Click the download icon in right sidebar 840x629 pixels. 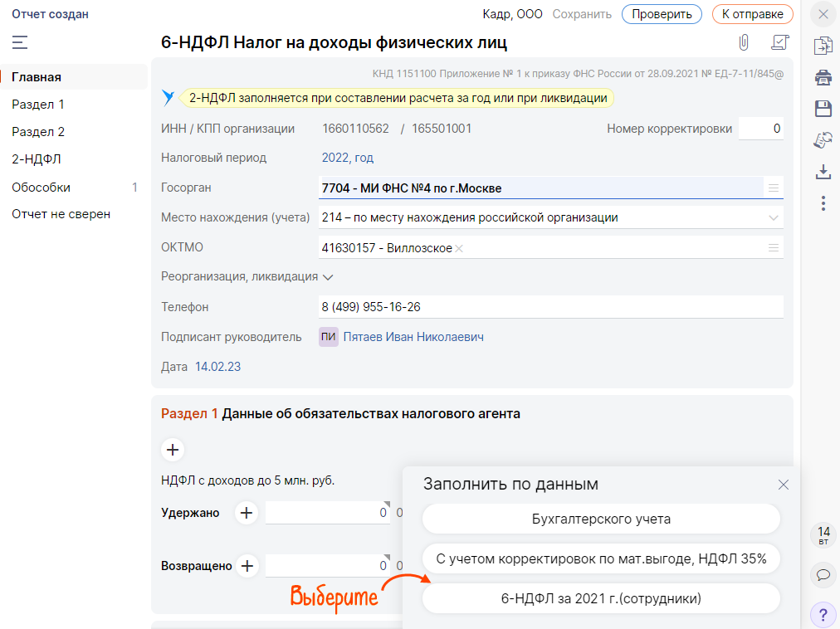pyautogui.click(x=823, y=172)
